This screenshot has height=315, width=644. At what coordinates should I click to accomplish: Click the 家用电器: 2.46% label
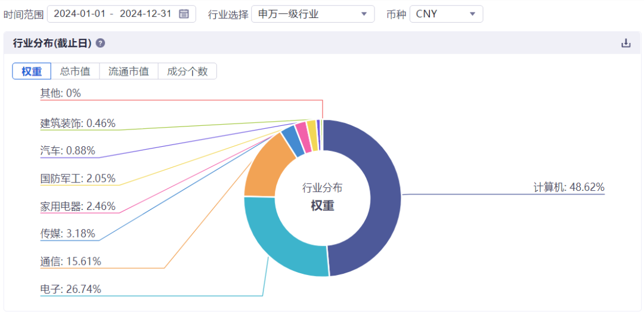78,206
